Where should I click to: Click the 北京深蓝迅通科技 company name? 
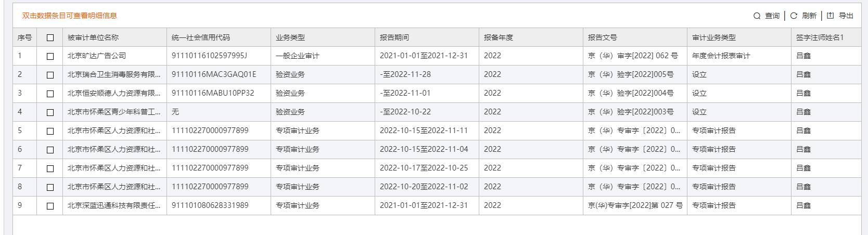[x=114, y=205]
